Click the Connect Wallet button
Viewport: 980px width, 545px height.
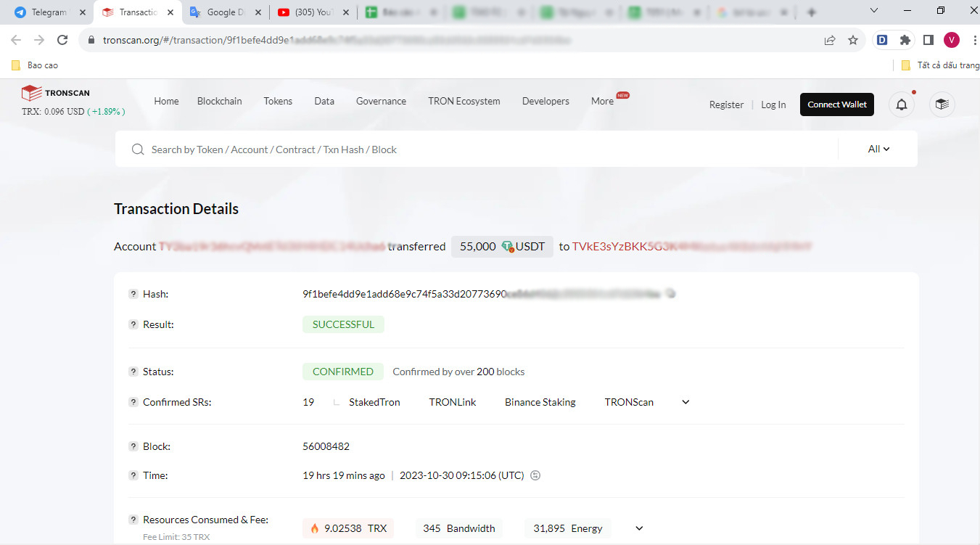point(837,105)
